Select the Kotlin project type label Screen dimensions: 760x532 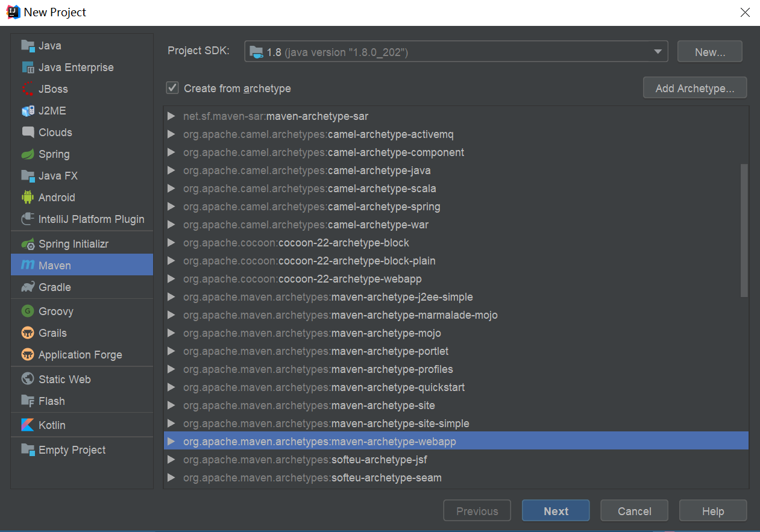click(x=52, y=425)
